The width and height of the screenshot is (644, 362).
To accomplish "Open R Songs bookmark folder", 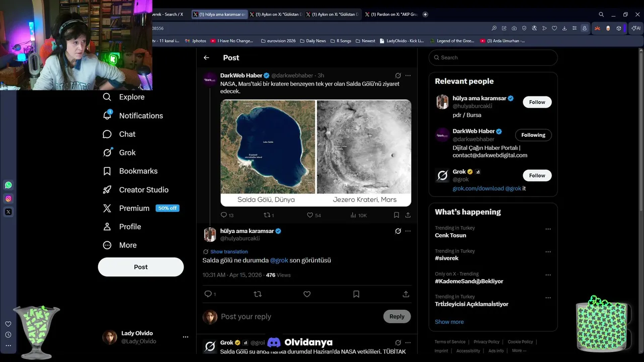I will (341, 41).
